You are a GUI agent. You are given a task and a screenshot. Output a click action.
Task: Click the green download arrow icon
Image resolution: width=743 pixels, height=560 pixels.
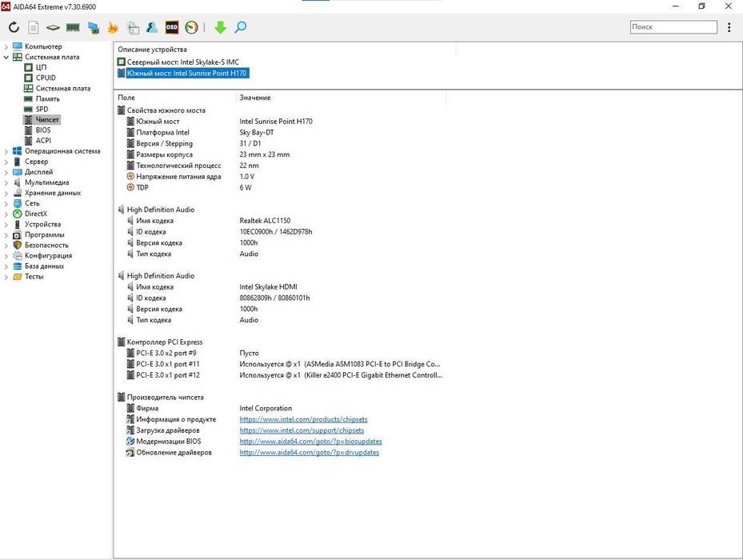[x=221, y=27]
